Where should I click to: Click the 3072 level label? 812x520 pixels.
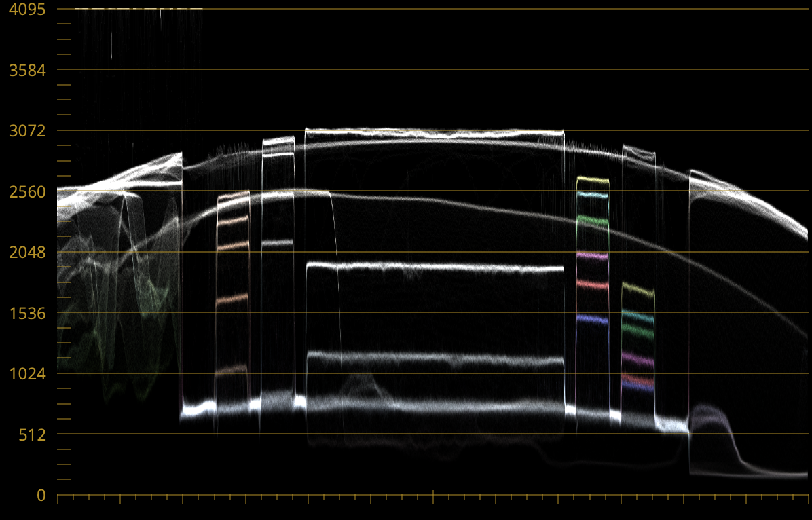[27, 131]
